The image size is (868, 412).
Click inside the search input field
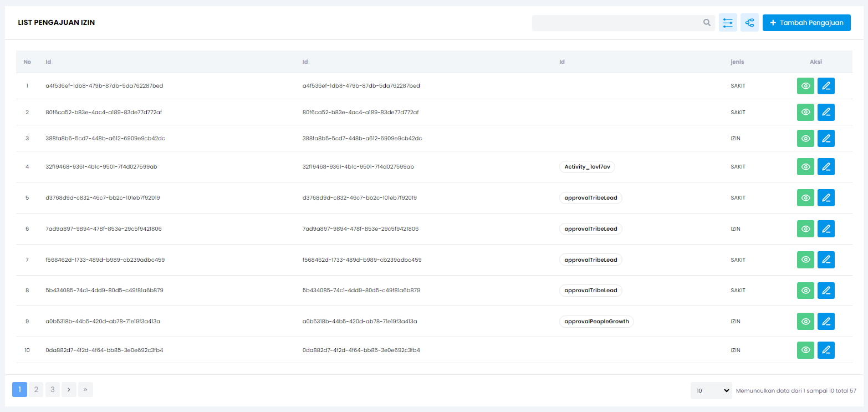[615, 23]
